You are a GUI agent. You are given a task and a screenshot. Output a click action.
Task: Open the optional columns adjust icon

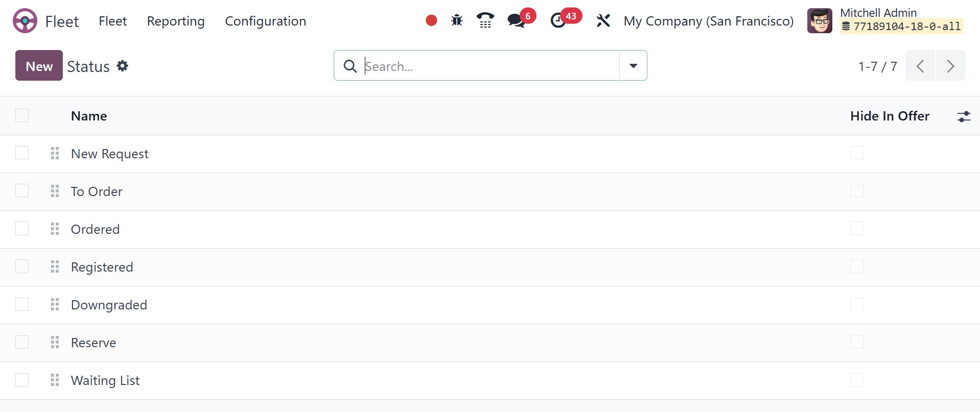(964, 116)
